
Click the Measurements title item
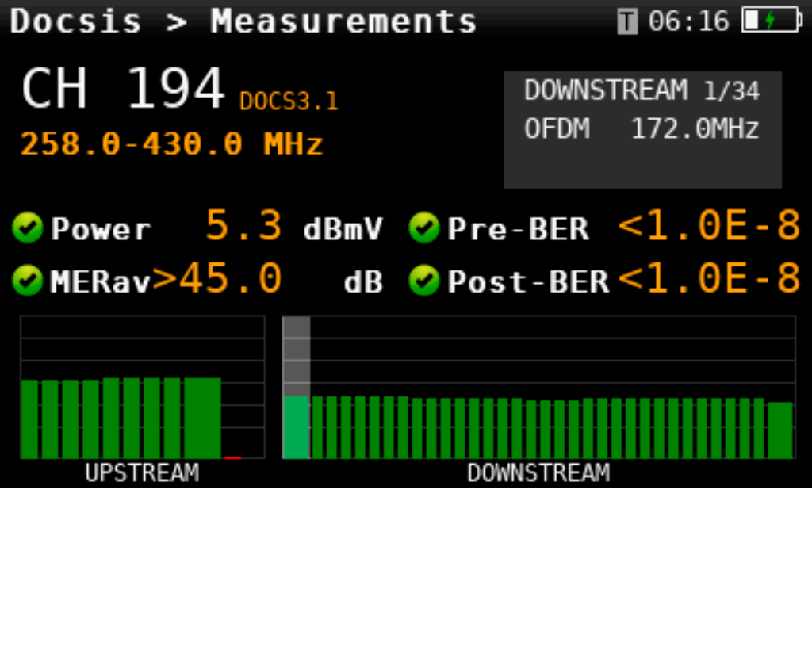click(343, 21)
